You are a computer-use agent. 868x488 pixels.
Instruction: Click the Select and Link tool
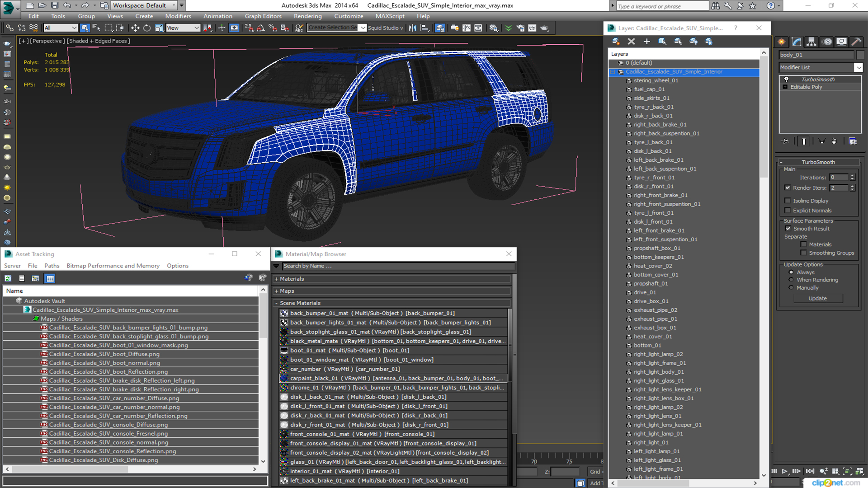9,28
